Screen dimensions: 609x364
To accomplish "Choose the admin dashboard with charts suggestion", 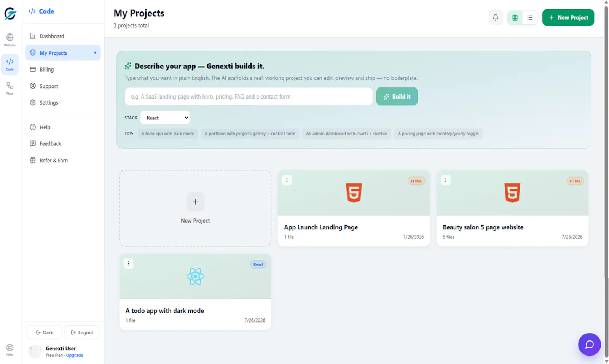I will 346,134.
